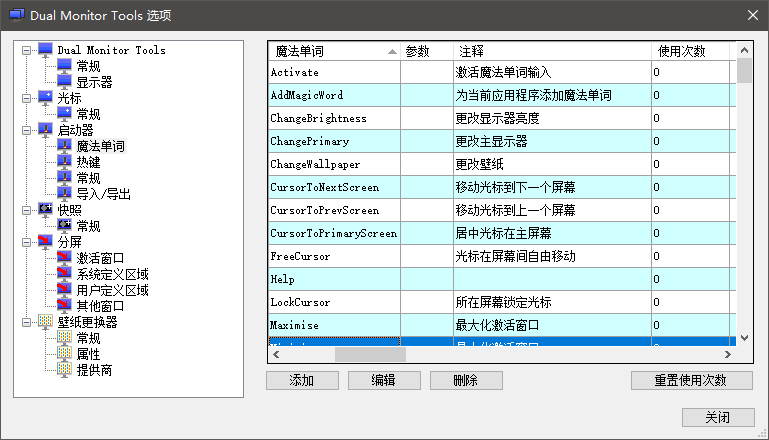Open the 提供商 page
The image size is (769, 440).
pos(94,370)
